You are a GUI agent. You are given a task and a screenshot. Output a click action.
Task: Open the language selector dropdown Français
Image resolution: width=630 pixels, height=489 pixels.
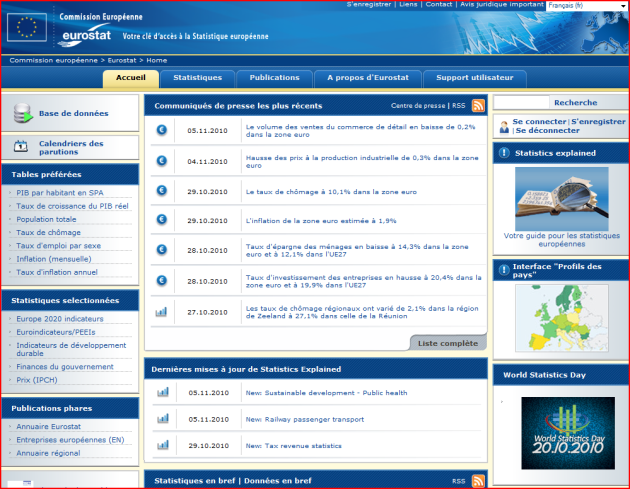(587, 6)
